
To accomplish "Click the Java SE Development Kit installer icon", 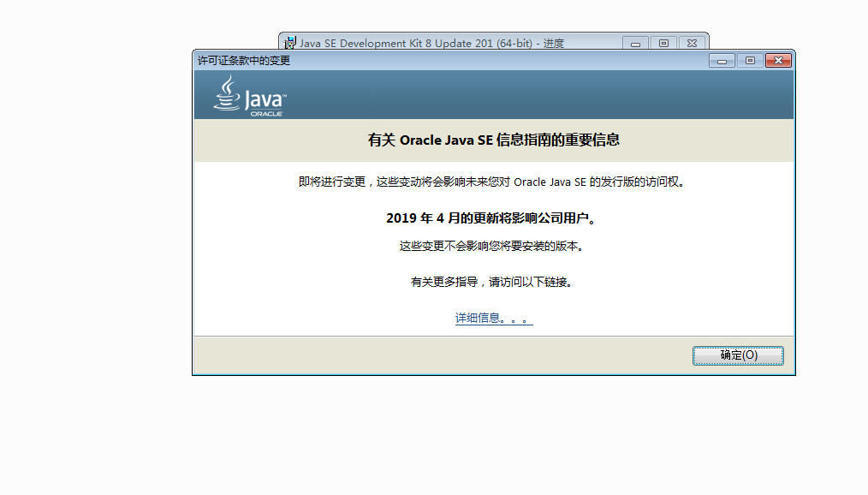I will pyautogui.click(x=289, y=43).
